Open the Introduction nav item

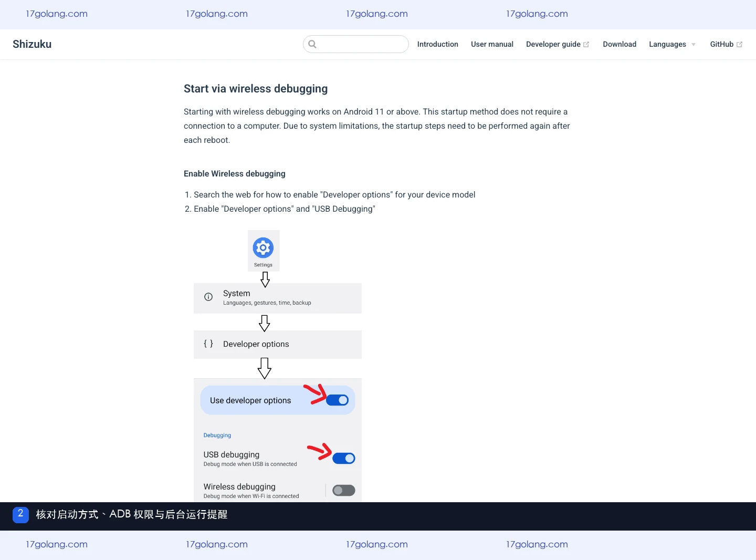coord(438,45)
